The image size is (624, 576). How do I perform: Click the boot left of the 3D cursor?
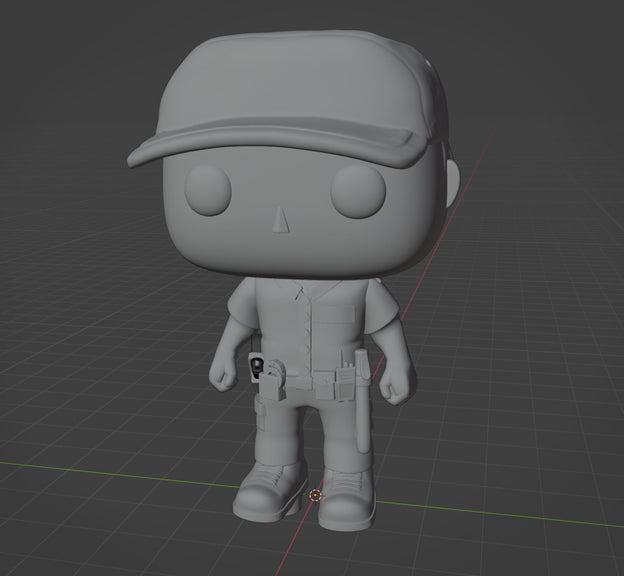point(270,491)
